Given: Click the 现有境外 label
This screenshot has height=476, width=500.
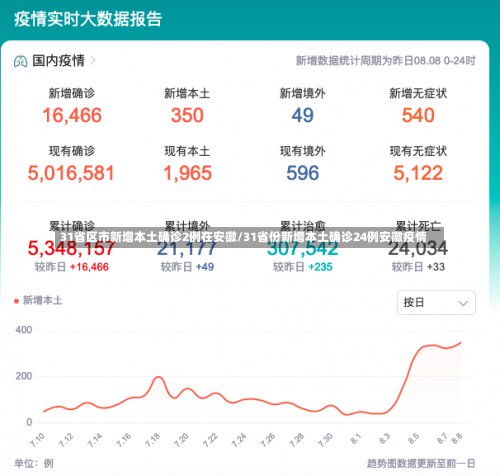Looking at the screenshot, I should pos(302,151).
